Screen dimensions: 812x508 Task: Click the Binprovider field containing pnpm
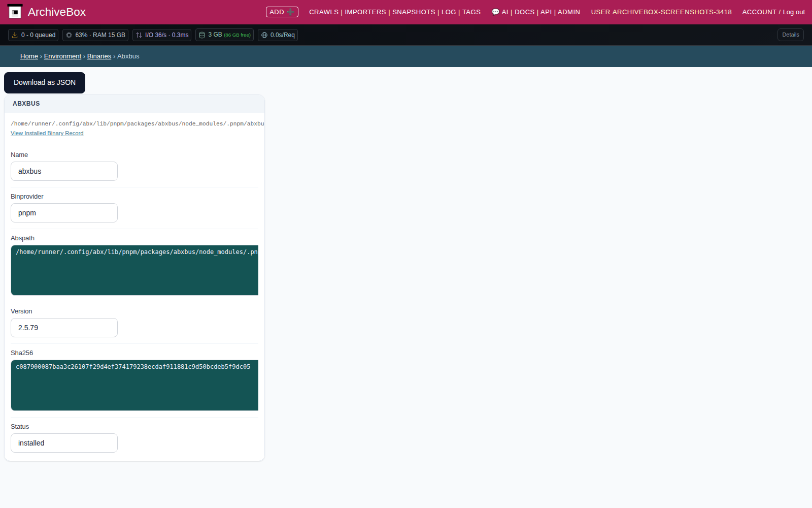pos(64,213)
